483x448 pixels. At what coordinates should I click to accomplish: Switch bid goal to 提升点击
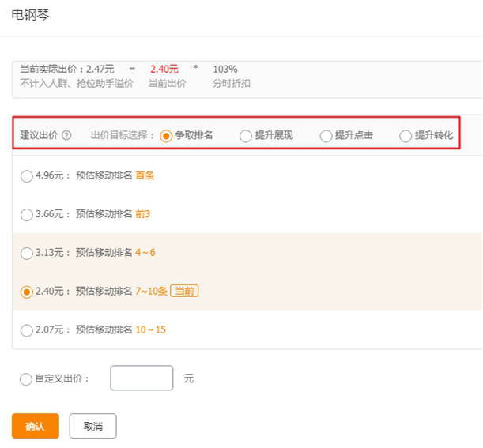(326, 136)
